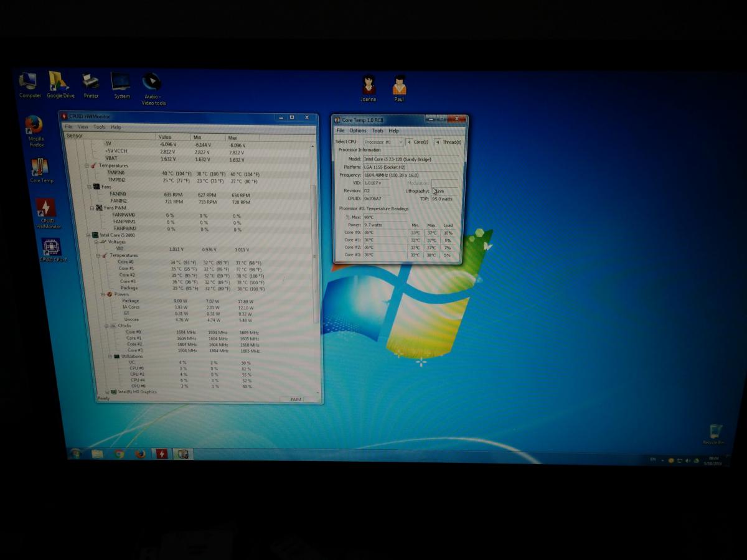Collapse the Powers node
The width and height of the screenshot is (747, 560).
[x=101, y=294]
